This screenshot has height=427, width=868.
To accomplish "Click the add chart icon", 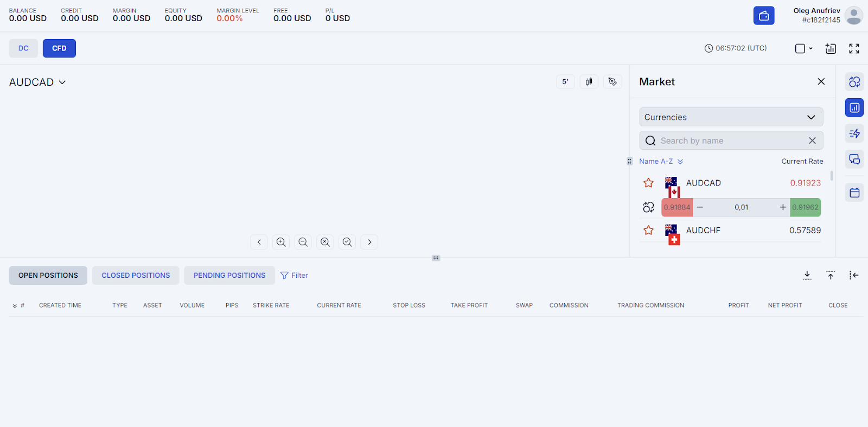I will pos(831,48).
